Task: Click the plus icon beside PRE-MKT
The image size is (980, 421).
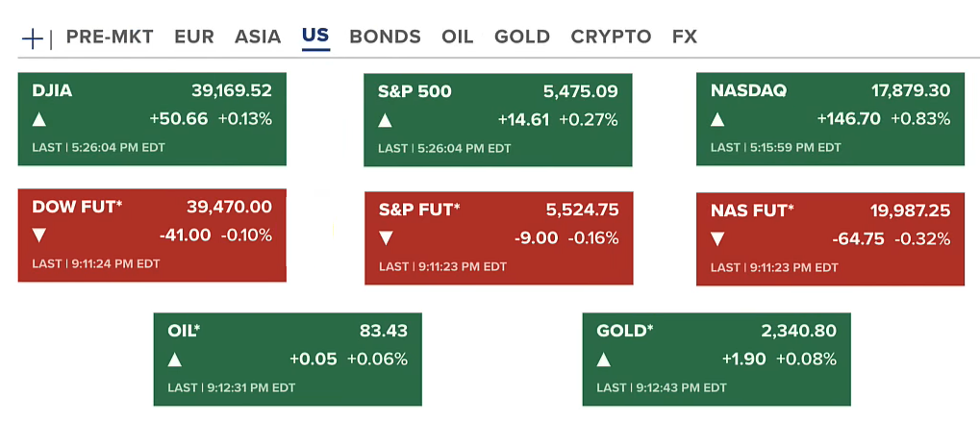Action: [33, 37]
